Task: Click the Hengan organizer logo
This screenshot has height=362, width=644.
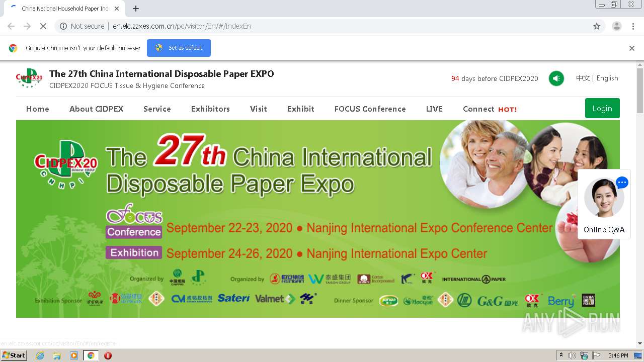Action: 287,279
